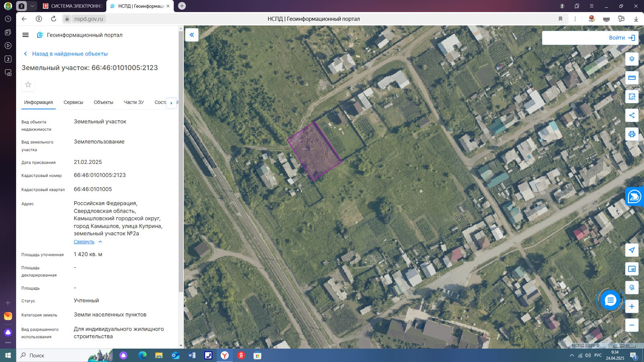Center map on my location arrow icon
Image resolution: width=644 pixels, height=362 pixels.
coord(632,250)
